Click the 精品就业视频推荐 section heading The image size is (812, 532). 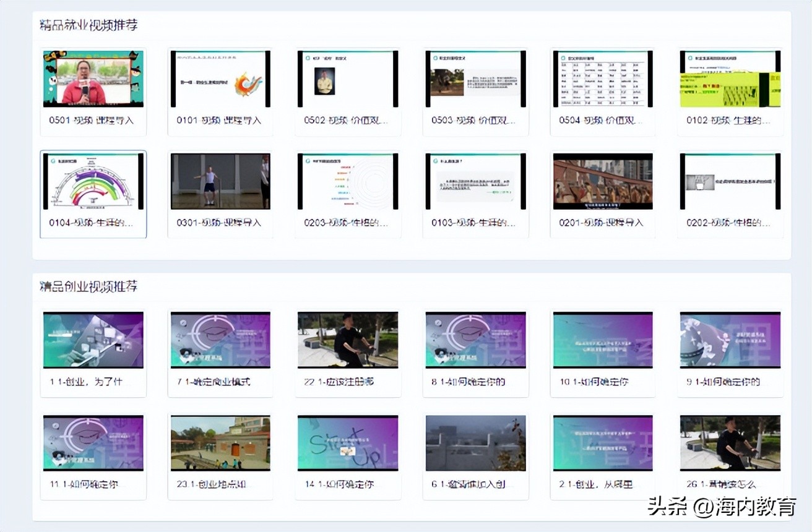pos(90,25)
